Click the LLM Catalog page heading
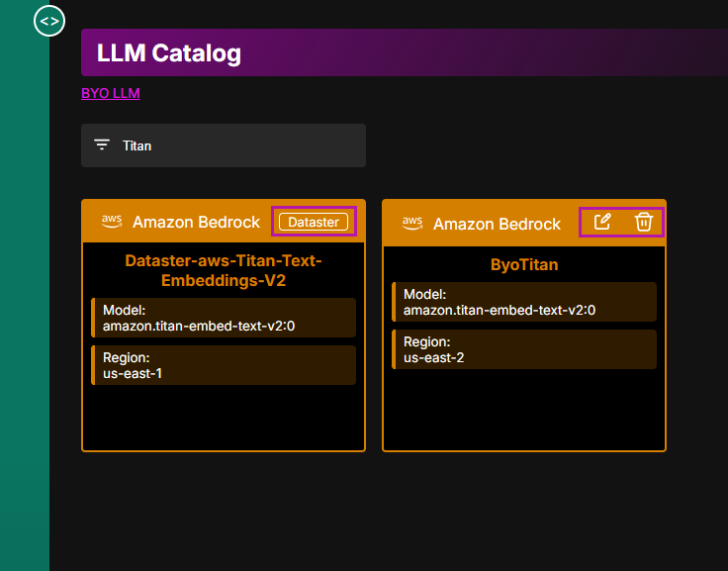The image size is (728, 571). [x=169, y=53]
